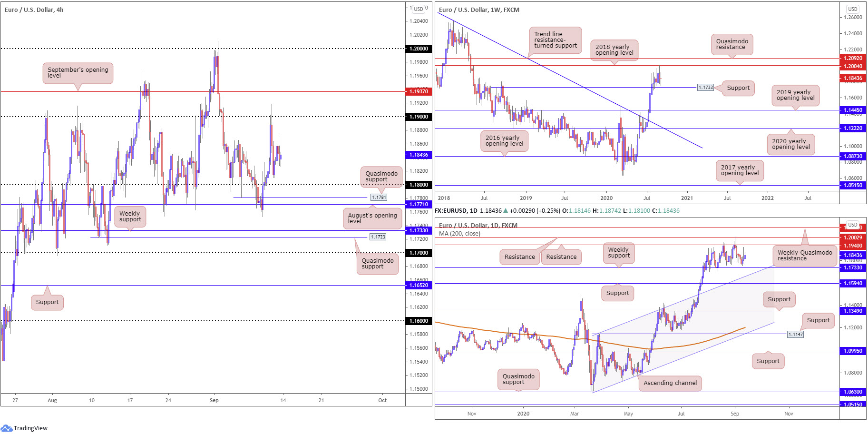Open USD currency selector on daily chart
Image resolution: width=868 pixels, height=435 pixels.
(853, 225)
